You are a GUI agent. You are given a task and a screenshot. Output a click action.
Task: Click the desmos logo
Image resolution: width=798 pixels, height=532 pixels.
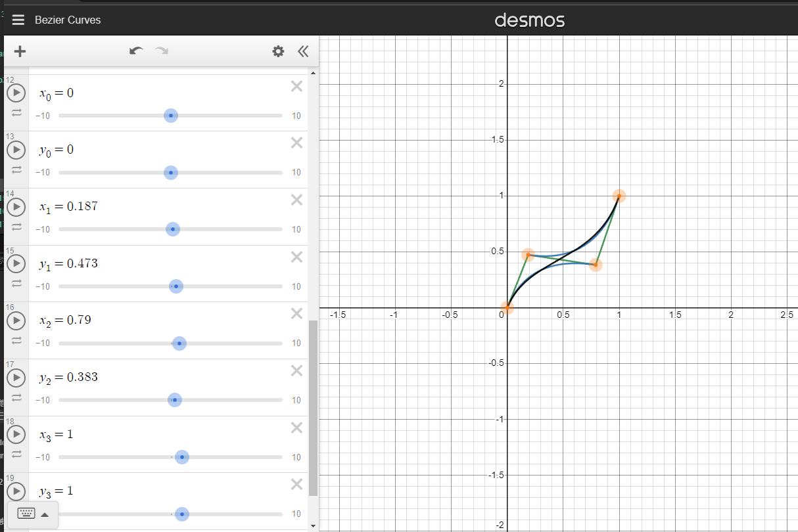tap(529, 20)
